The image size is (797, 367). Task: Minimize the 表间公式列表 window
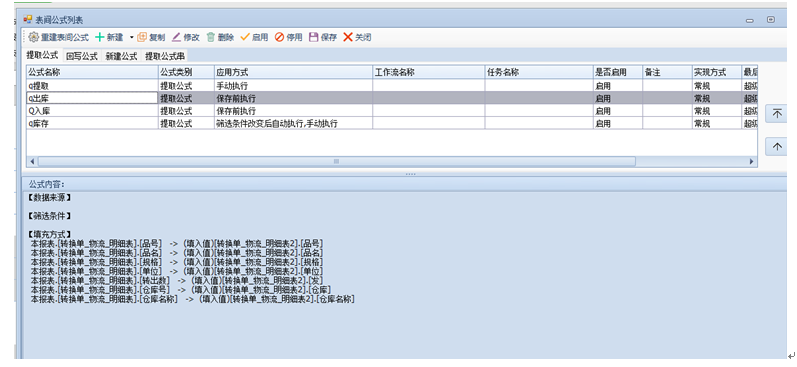tap(749, 20)
